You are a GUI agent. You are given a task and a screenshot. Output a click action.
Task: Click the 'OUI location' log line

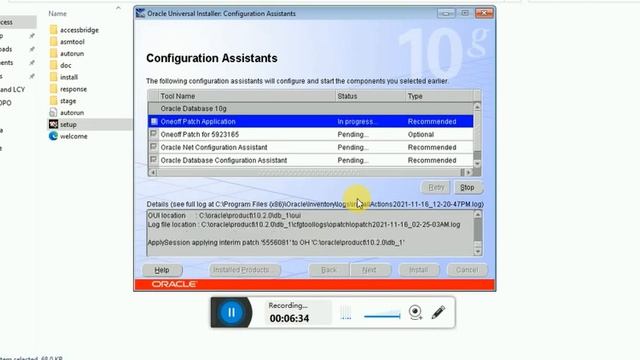coord(224,215)
